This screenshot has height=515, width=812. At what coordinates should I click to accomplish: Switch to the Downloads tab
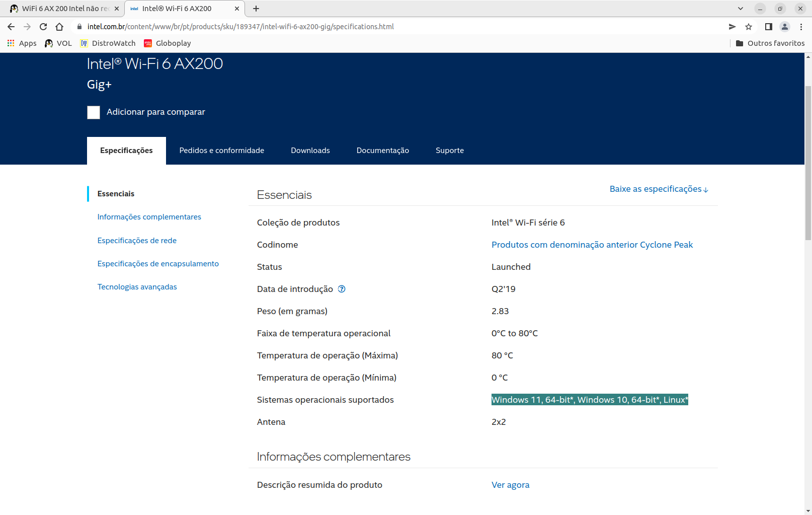tap(310, 151)
